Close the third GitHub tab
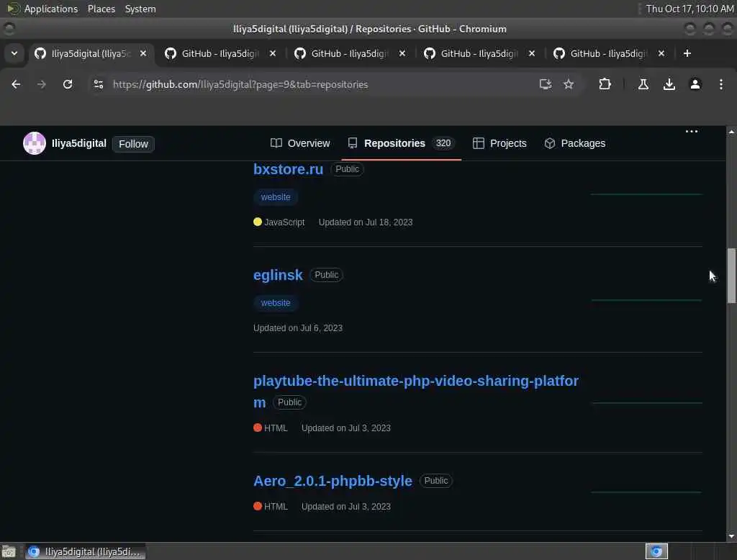The image size is (737, 560). [x=402, y=53]
